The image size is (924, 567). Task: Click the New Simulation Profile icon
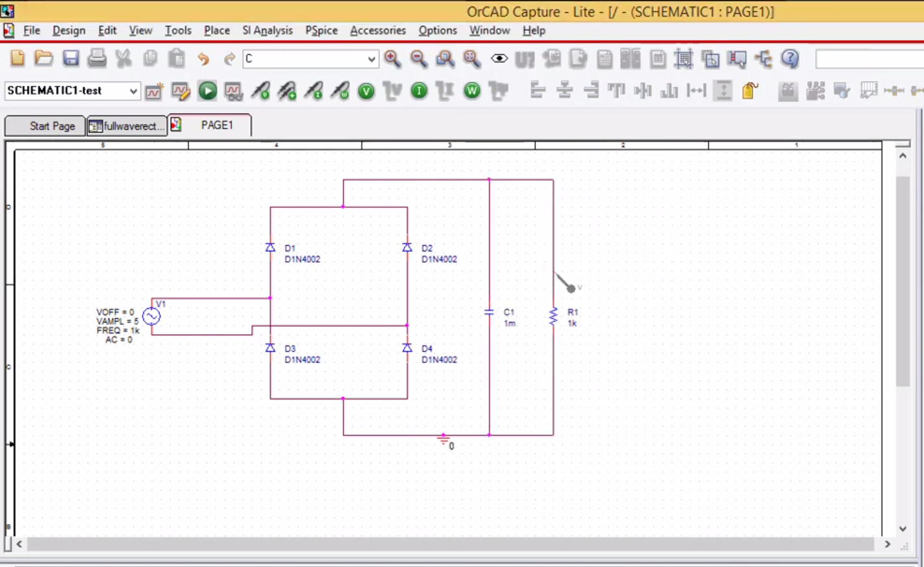[x=154, y=91]
